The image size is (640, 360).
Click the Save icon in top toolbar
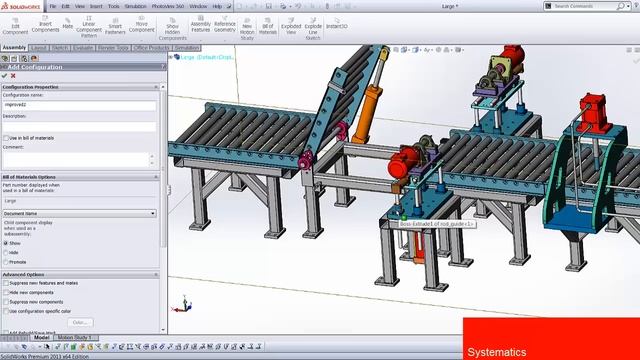click(x=269, y=6)
